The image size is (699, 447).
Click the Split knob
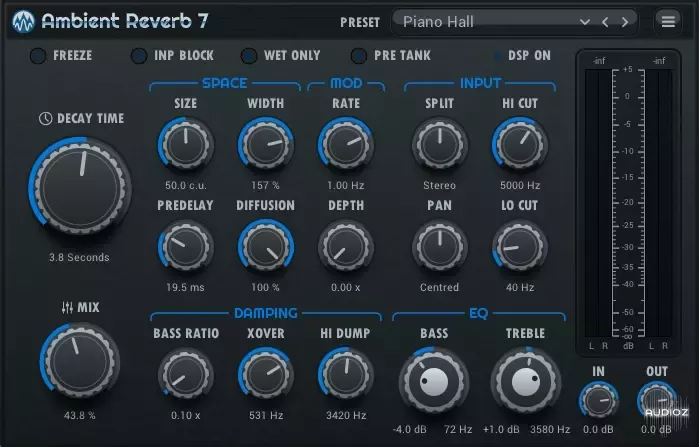(x=440, y=145)
